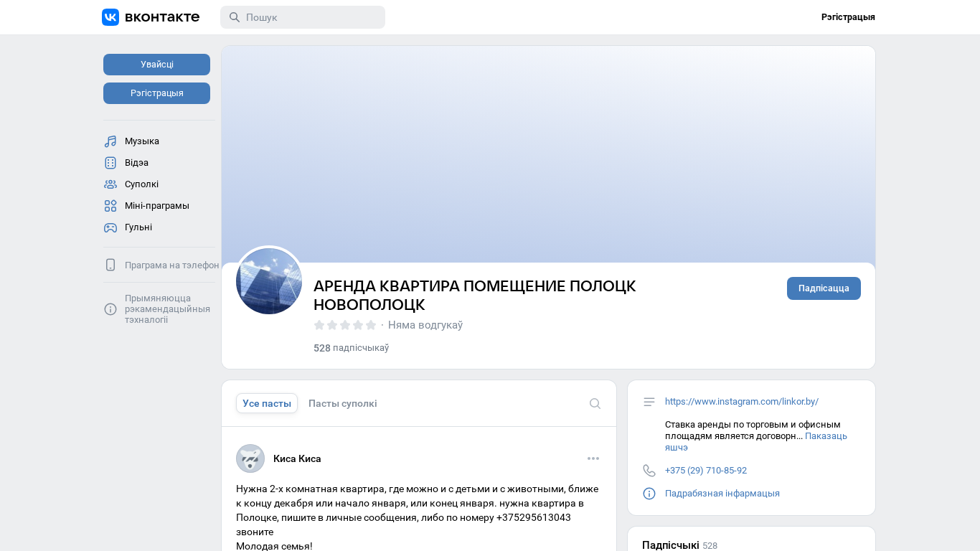Open the Музыка section icon
The image size is (980, 551).
tap(110, 141)
